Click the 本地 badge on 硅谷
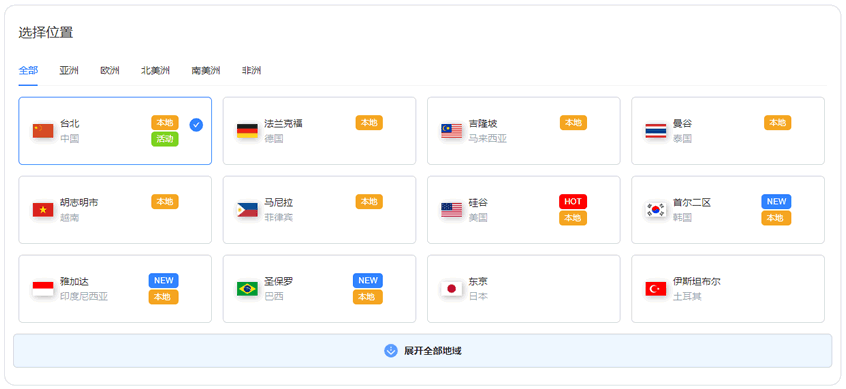Viewport: 846px width, 389px height. [x=572, y=218]
